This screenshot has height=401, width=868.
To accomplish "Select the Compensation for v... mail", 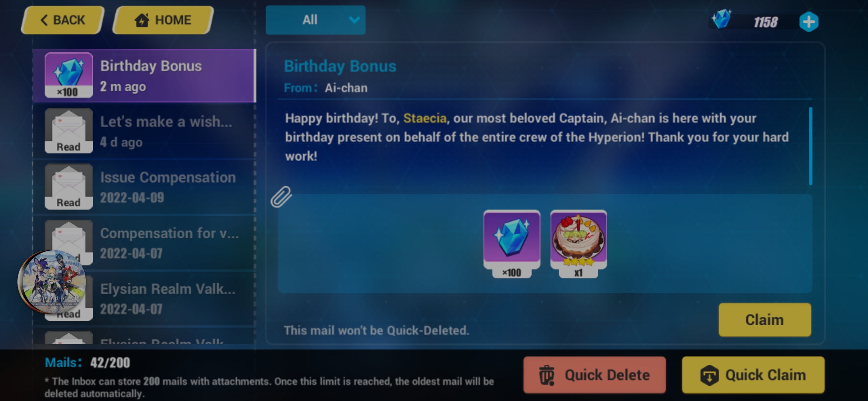I will click(145, 242).
